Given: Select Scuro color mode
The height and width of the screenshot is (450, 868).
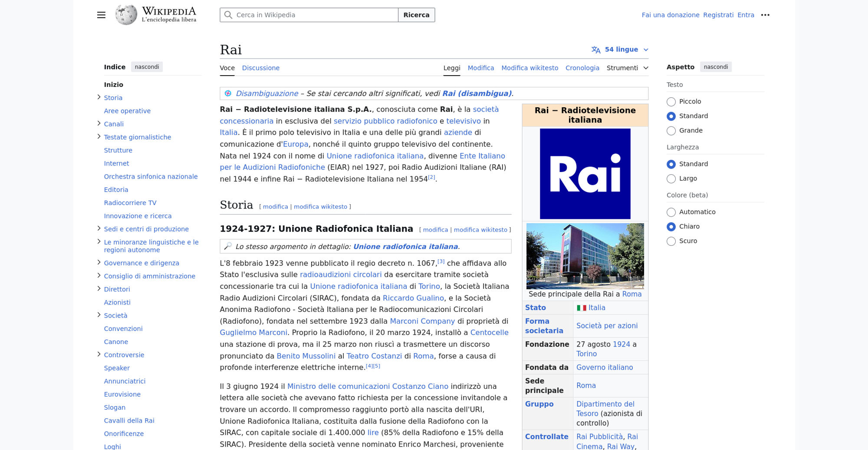Looking at the screenshot, I should 671,241.
